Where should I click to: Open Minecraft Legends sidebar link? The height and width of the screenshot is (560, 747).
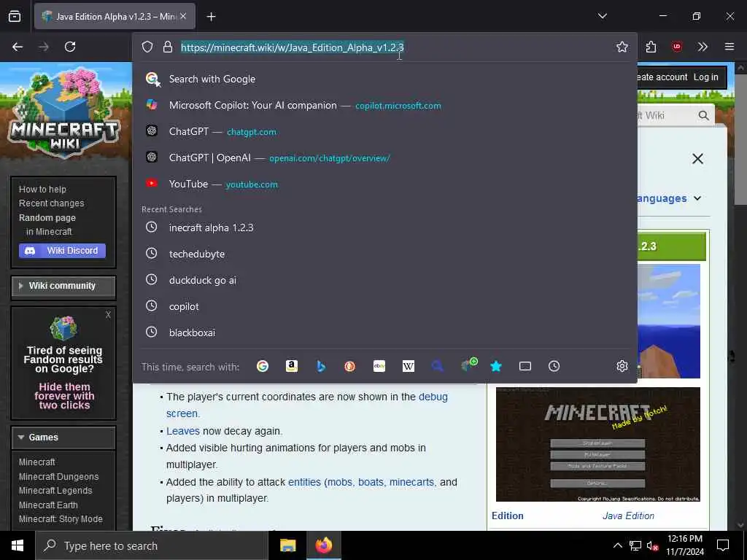pyautogui.click(x=55, y=491)
